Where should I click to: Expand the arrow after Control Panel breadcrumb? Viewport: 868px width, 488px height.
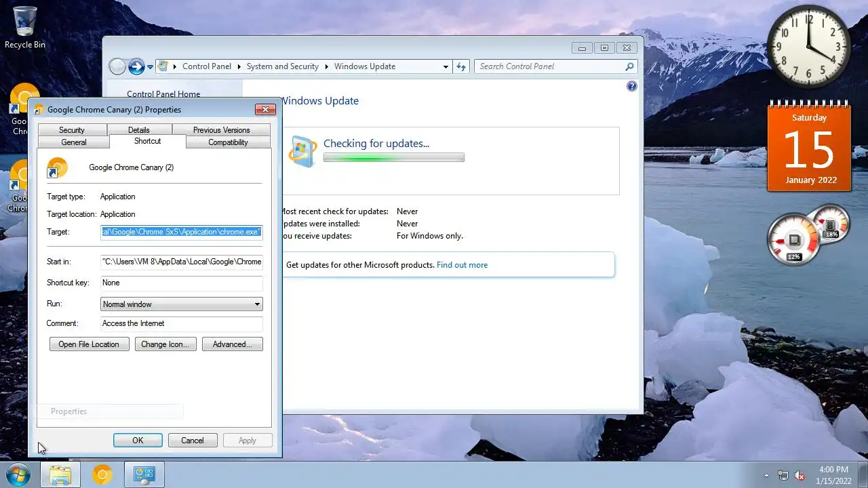(x=239, y=66)
